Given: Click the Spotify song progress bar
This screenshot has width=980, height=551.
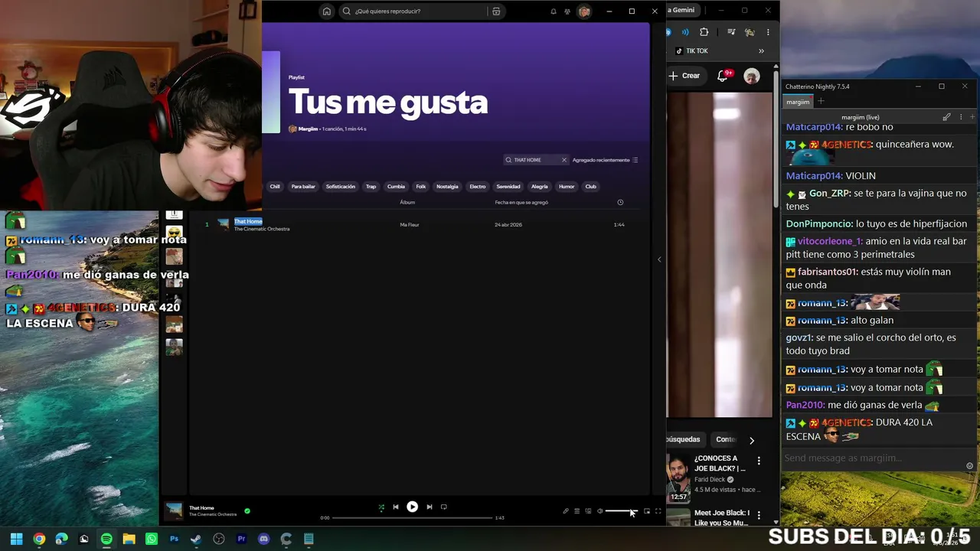Looking at the screenshot, I should tap(412, 518).
